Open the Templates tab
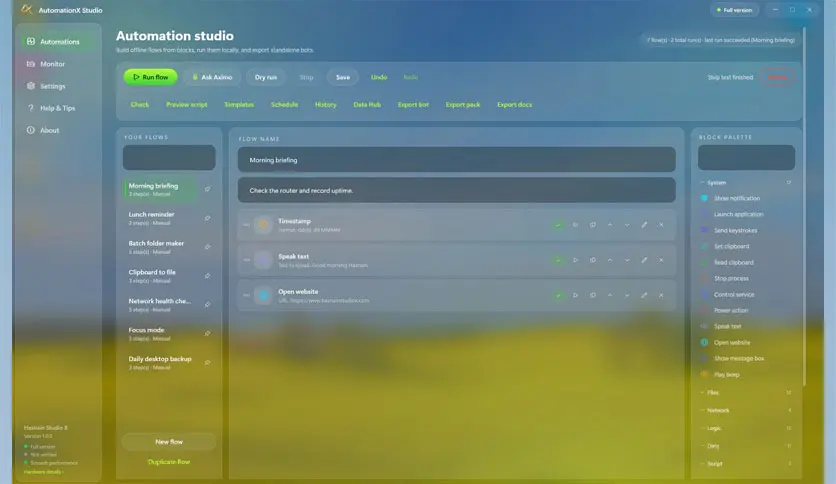 [239, 104]
